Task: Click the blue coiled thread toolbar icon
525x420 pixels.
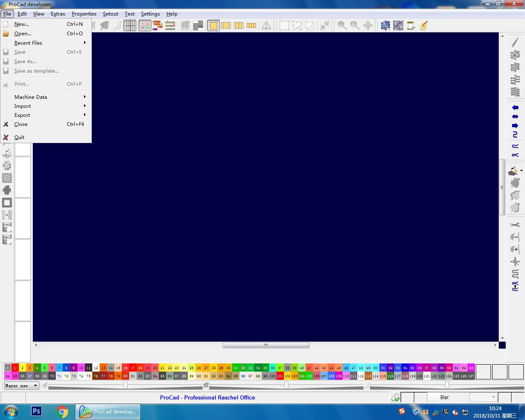Action: (x=385, y=25)
